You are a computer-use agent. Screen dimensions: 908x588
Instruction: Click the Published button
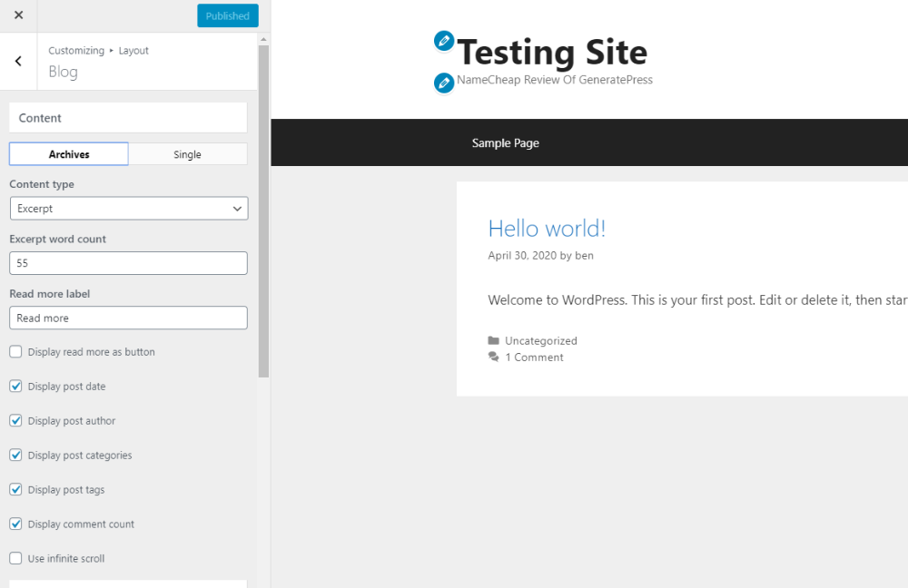pyautogui.click(x=228, y=15)
